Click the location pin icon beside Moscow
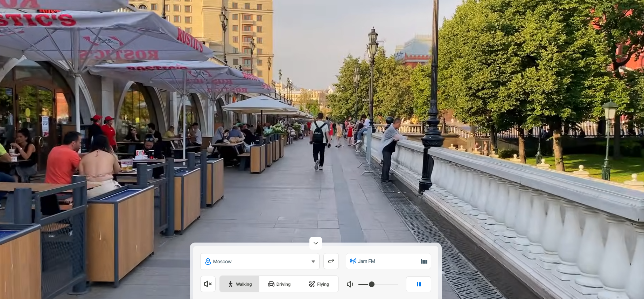Image resolution: width=644 pixels, height=299 pixels. [208, 261]
